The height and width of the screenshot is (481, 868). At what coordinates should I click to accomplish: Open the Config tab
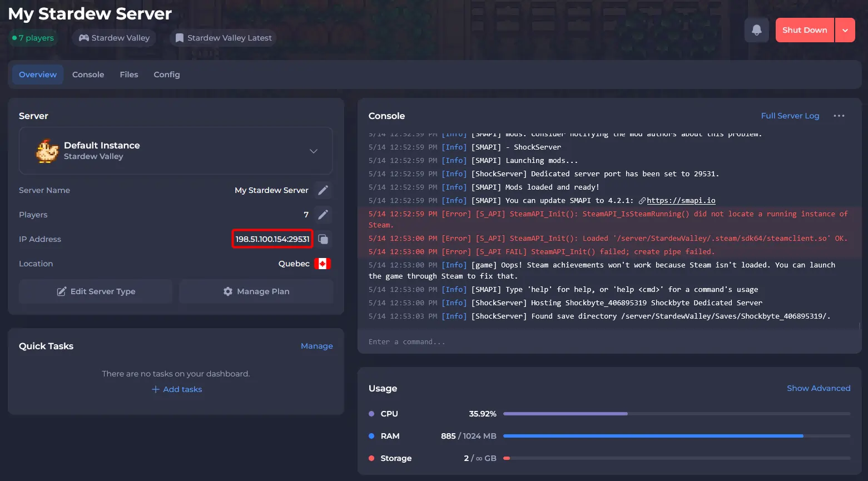point(167,75)
